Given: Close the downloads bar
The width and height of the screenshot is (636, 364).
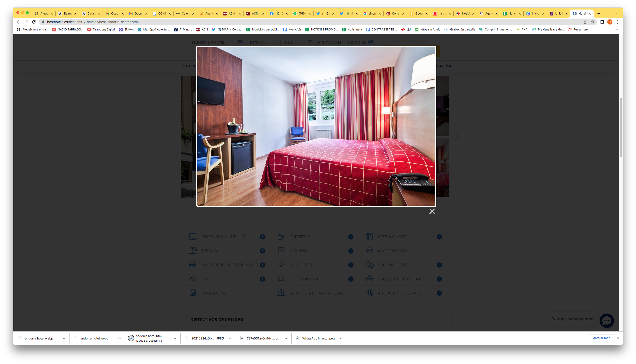Looking at the screenshot, I should click(618, 338).
